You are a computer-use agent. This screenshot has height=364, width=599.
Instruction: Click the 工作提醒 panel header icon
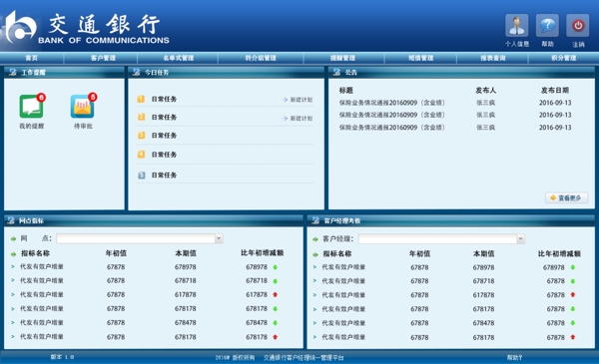(x=13, y=72)
